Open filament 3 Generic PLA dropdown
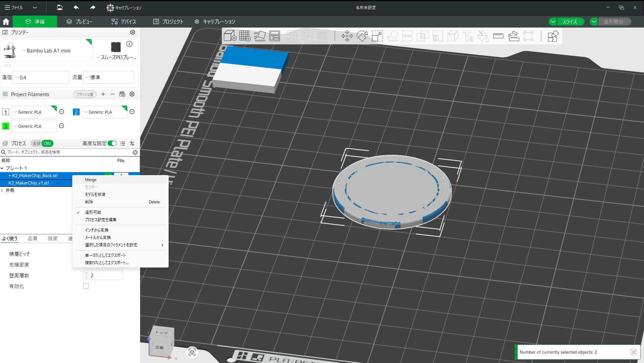 [x=34, y=126]
